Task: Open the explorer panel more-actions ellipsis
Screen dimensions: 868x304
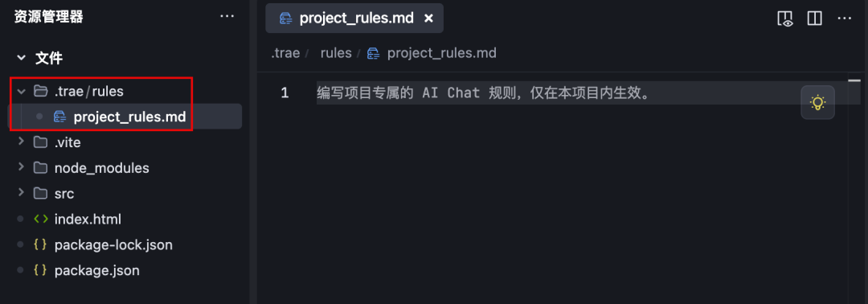Action: [227, 17]
